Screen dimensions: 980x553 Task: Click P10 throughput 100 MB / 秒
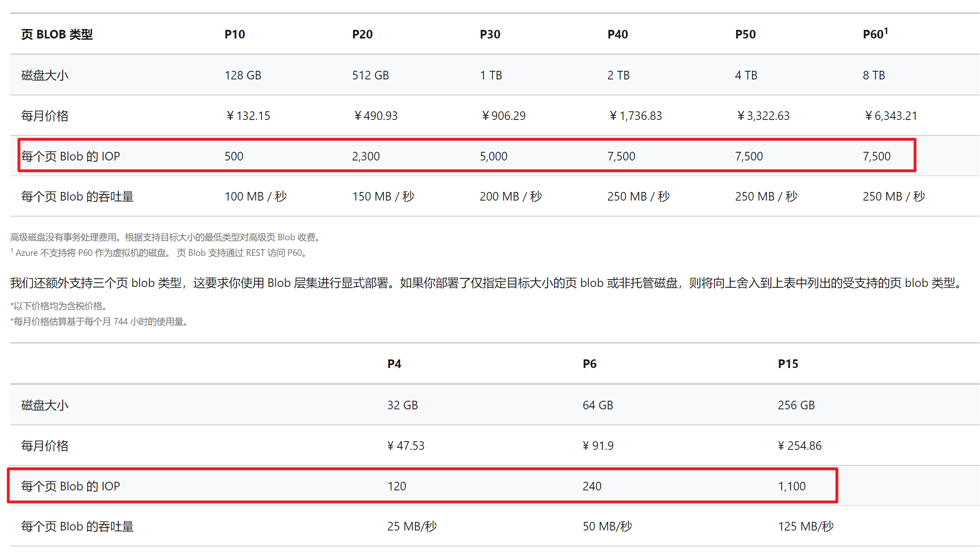255,196
